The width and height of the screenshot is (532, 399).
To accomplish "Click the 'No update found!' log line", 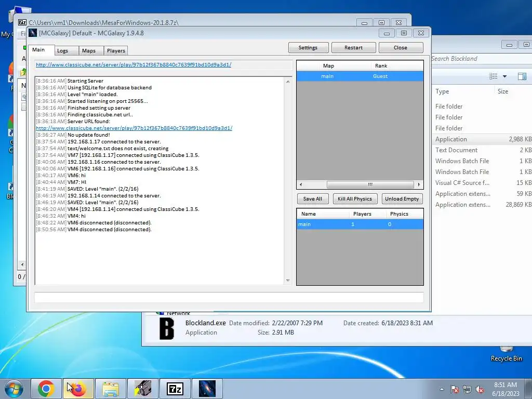I will [x=73, y=135].
